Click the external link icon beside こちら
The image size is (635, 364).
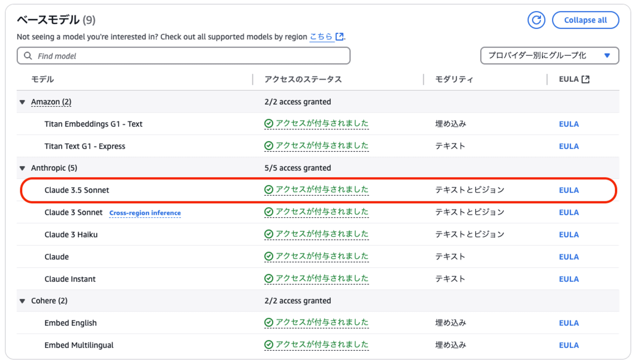pos(339,36)
